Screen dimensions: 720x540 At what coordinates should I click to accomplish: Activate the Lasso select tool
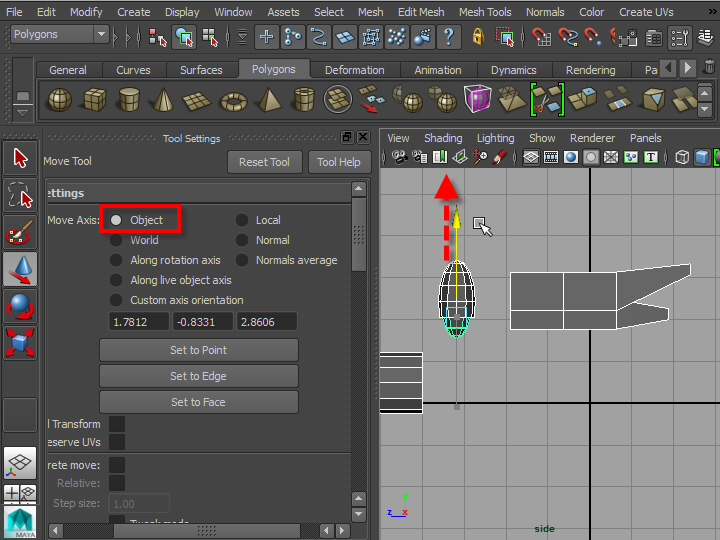point(20,195)
